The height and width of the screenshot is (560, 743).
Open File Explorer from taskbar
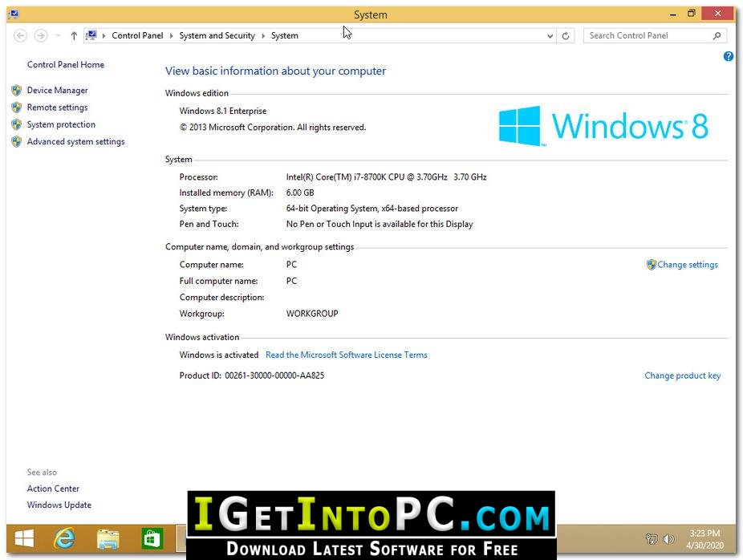point(108,539)
